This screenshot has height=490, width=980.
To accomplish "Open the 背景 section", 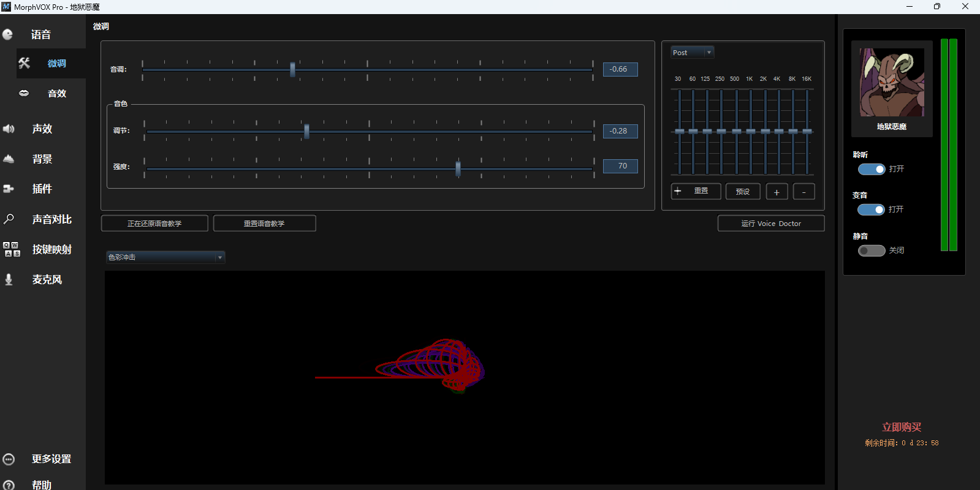I will 42,159.
